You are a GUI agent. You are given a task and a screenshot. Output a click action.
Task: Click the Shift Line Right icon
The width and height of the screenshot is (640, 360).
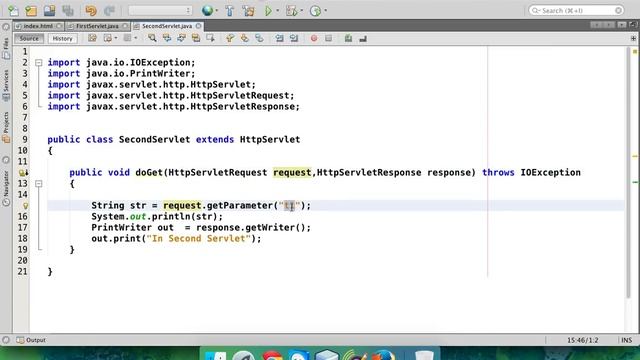click(294, 38)
